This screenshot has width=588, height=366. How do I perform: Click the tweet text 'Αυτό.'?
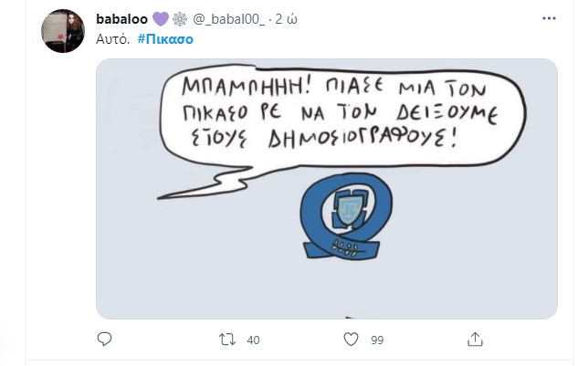(x=112, y=39)
